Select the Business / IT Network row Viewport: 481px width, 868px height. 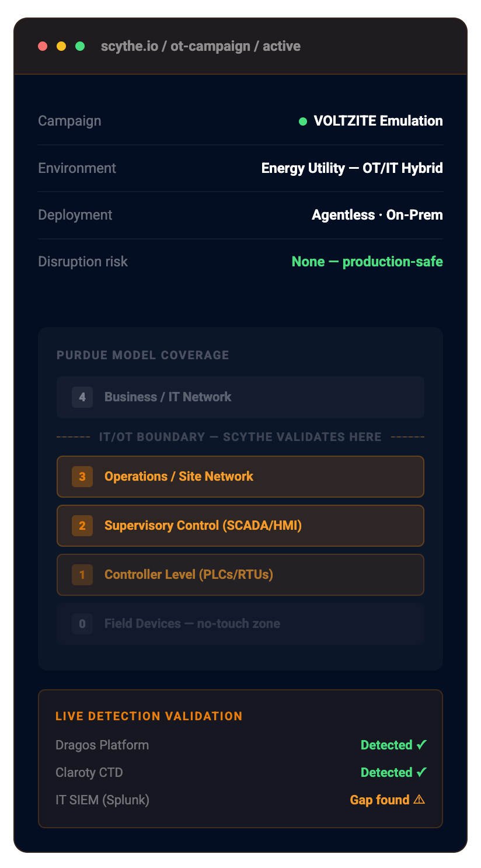coord(240,397)
